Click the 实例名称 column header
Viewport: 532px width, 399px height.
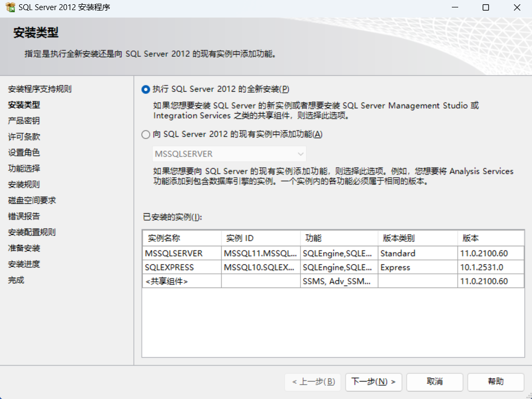[x=182, y=238]
